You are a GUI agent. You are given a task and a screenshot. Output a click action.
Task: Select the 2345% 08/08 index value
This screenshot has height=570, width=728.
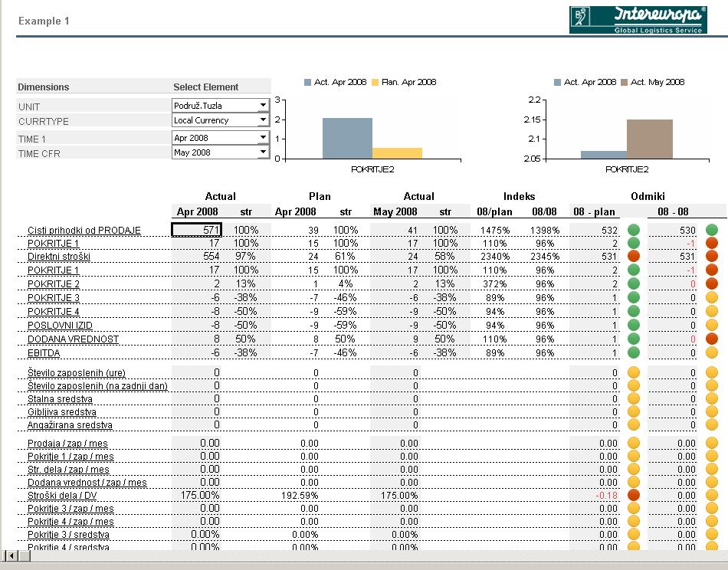(545, 256)
